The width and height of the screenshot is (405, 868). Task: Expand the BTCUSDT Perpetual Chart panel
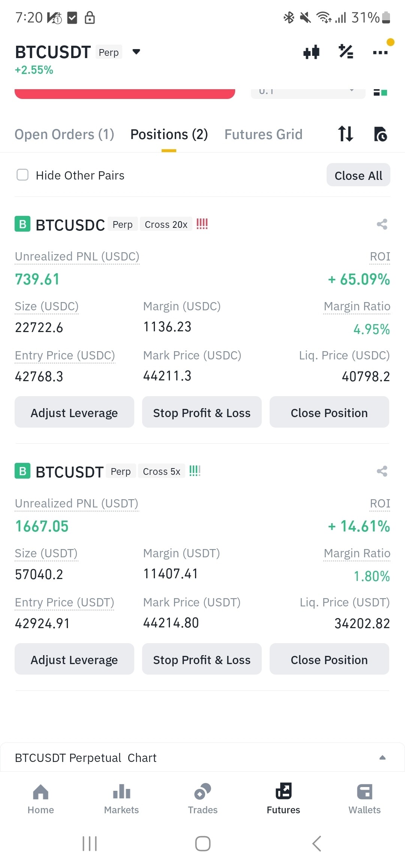coord(382,757)
